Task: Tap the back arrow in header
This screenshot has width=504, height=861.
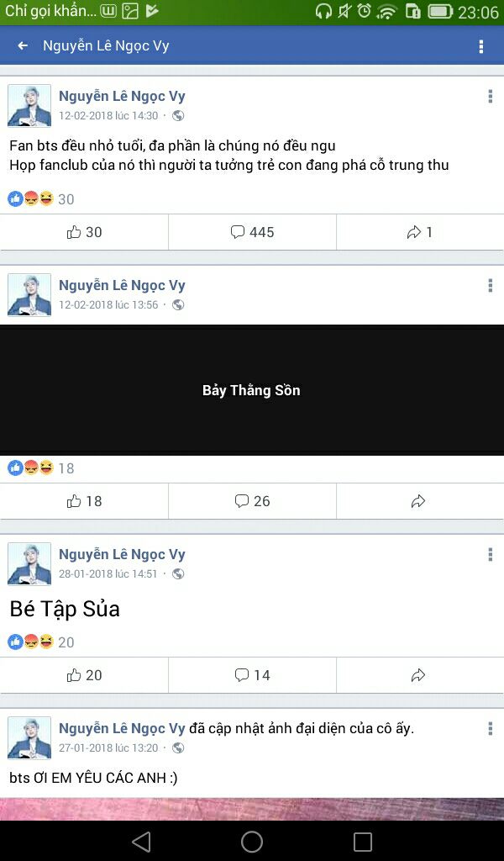Action: pos(23,45)
